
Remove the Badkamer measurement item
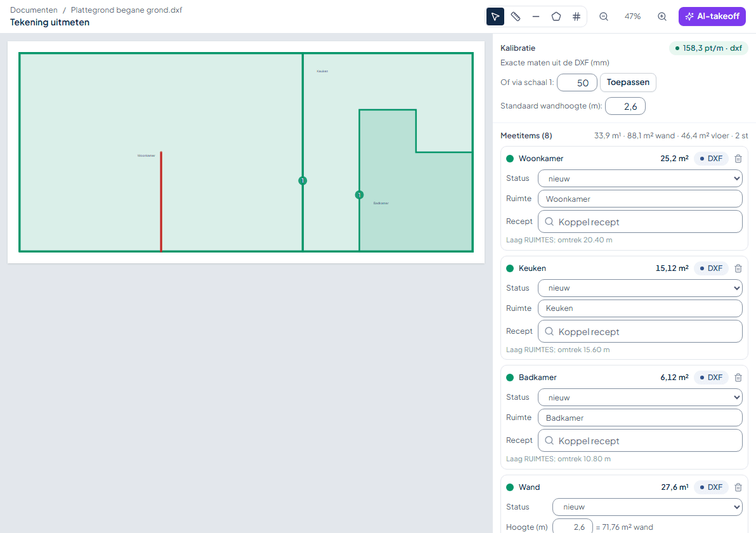(738, 378)
